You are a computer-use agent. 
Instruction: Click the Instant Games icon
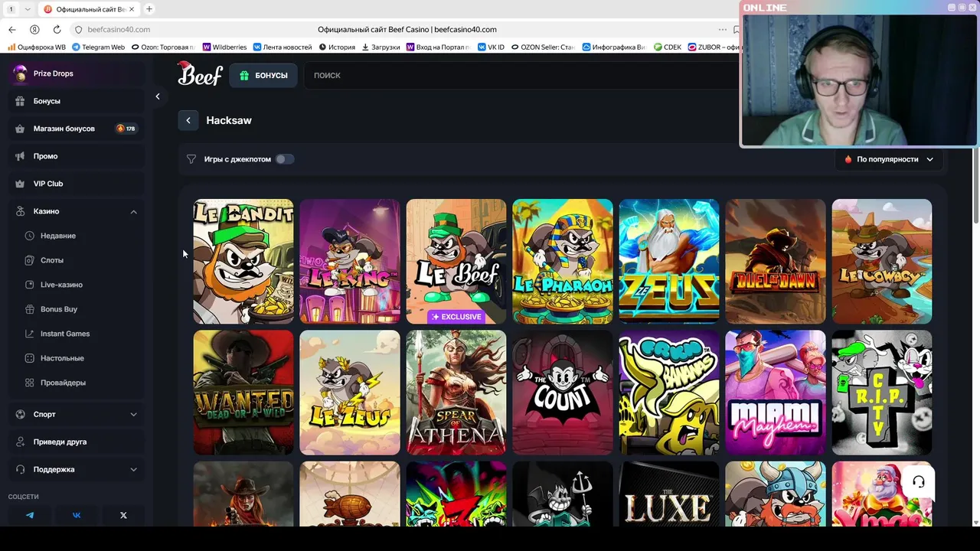(x=30, y=334)
